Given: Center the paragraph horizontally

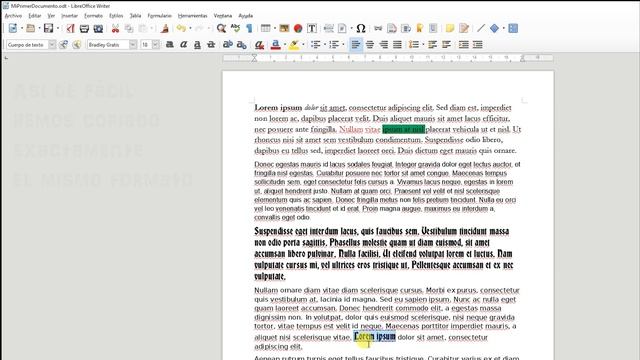Looking at the screenshot, I should click(x=370, y=44).
